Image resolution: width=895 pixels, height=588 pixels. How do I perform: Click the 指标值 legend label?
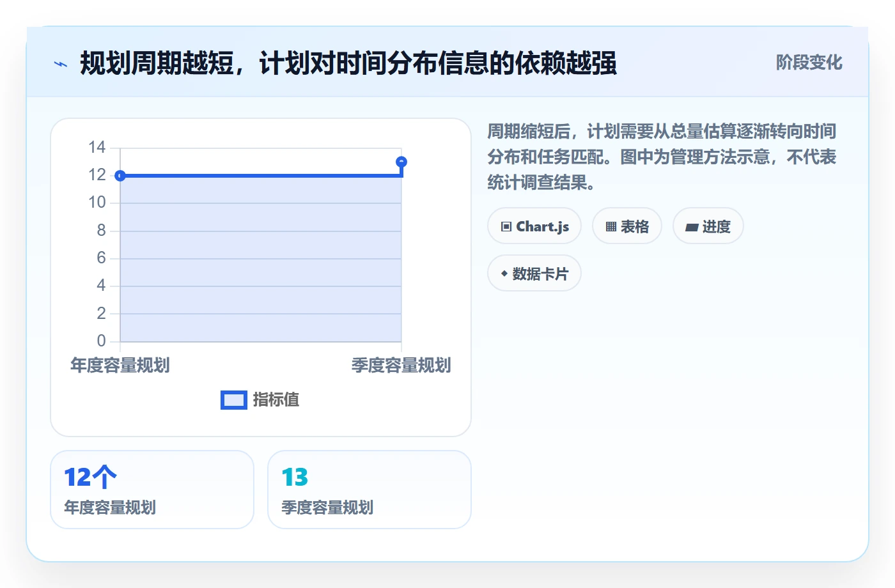coord(276,400)
